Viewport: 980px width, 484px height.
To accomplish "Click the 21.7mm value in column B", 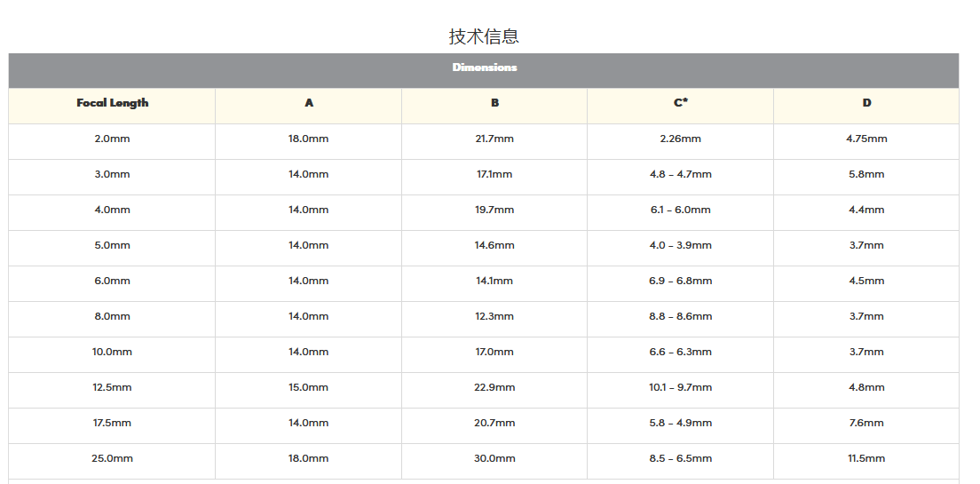I will 494,139.
